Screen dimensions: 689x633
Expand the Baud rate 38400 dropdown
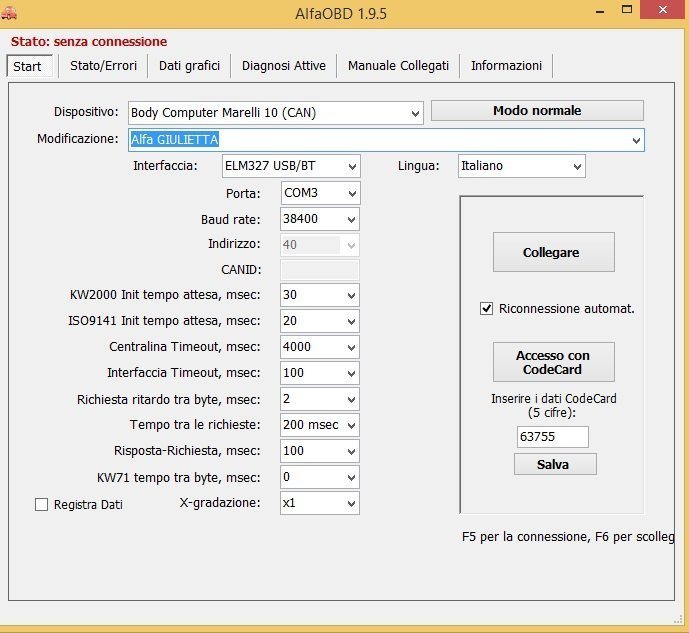[320, 219]
